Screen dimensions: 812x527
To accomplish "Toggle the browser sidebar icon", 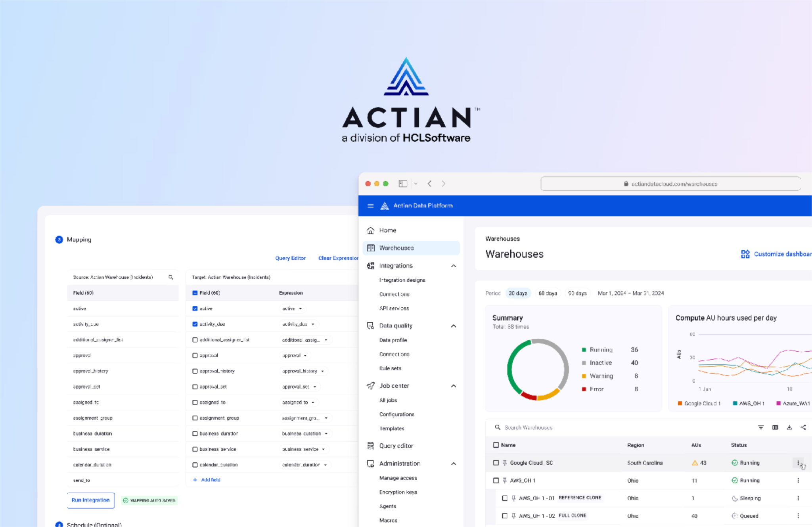I will click(403, 184).
